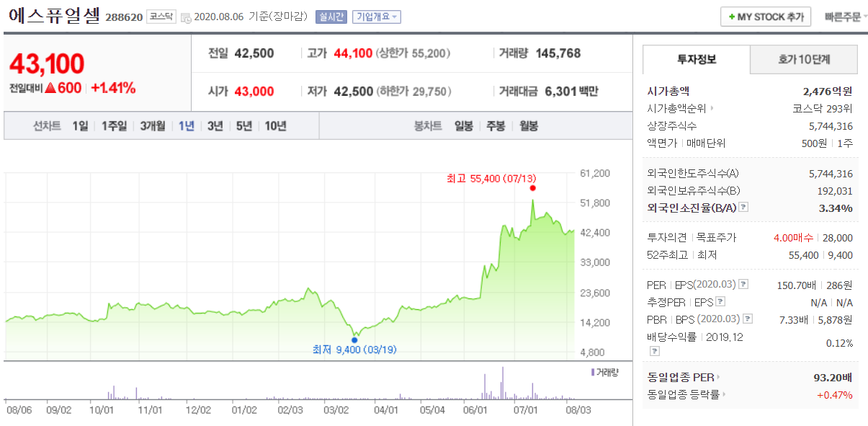
Task: Click the red up-triangle beside 600
Action: [50, 89]
